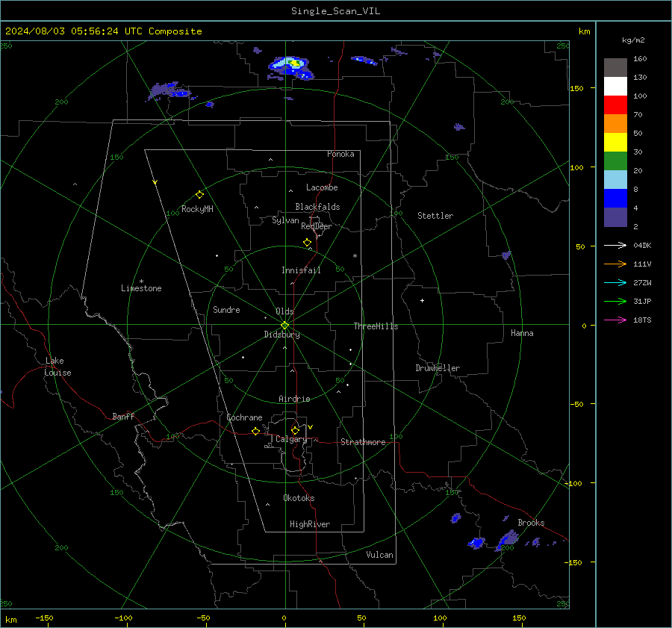
Task: Click the white 04DK arrow in legend
Action: tap(615, 245)
